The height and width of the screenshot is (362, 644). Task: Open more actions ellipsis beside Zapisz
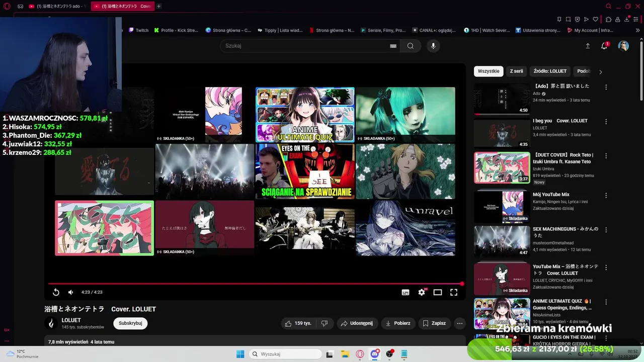click(459, 323)
